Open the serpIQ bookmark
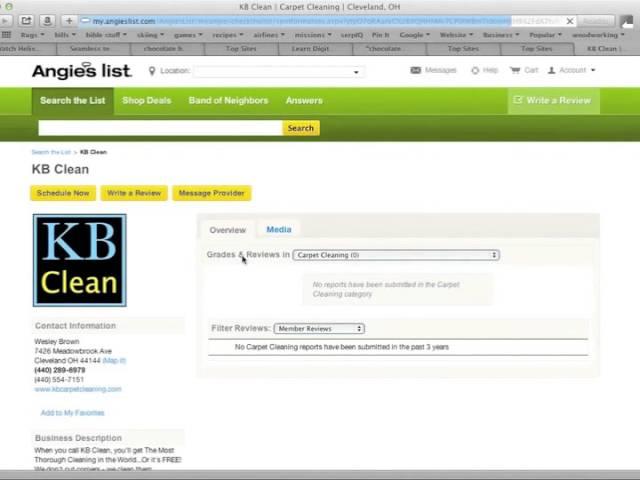640x480 pixels. pyautogui.click(x=352, y=35)
